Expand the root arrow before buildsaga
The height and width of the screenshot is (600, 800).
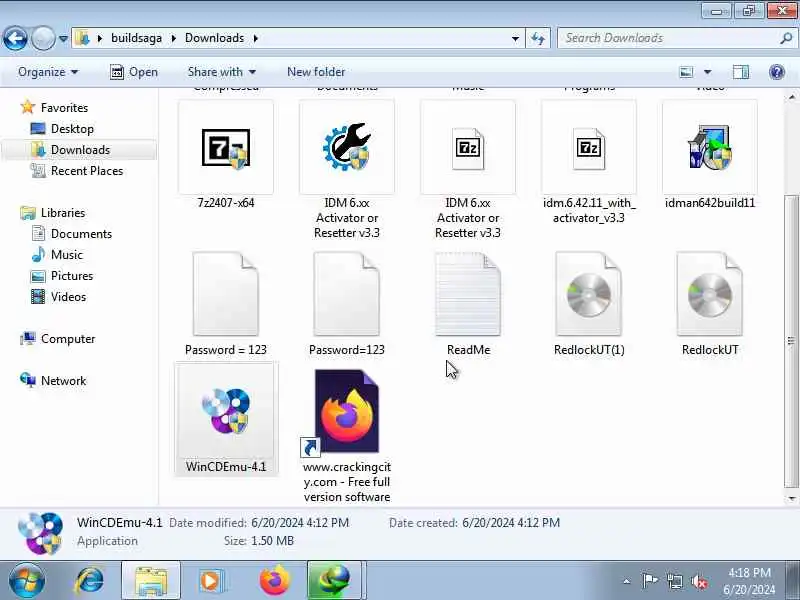99,38
